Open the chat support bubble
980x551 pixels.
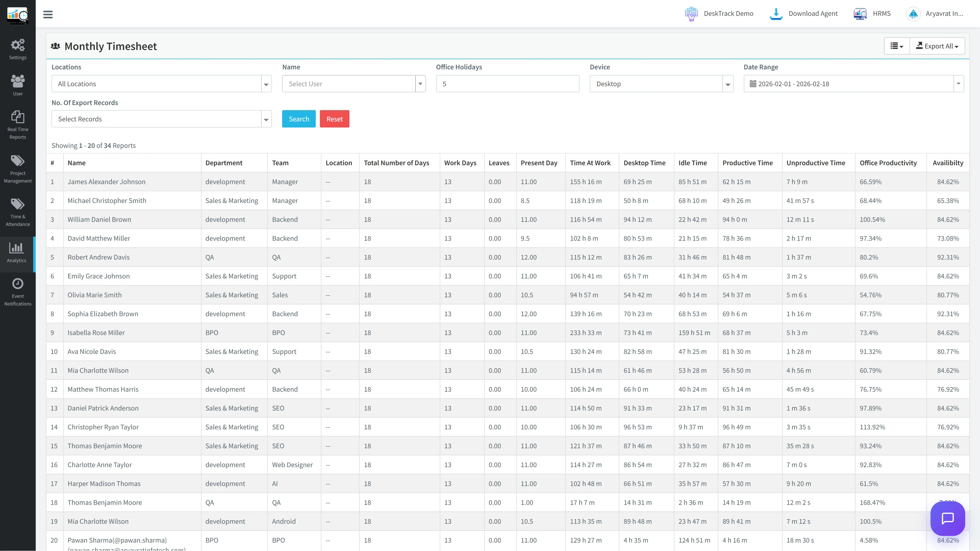coord(948,518)
